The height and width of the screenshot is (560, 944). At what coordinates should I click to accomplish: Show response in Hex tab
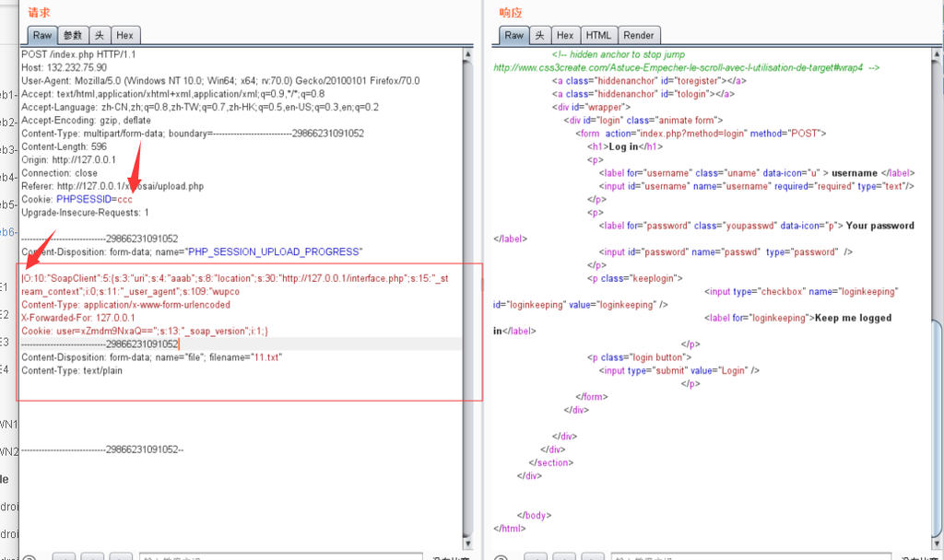point(565,35)
